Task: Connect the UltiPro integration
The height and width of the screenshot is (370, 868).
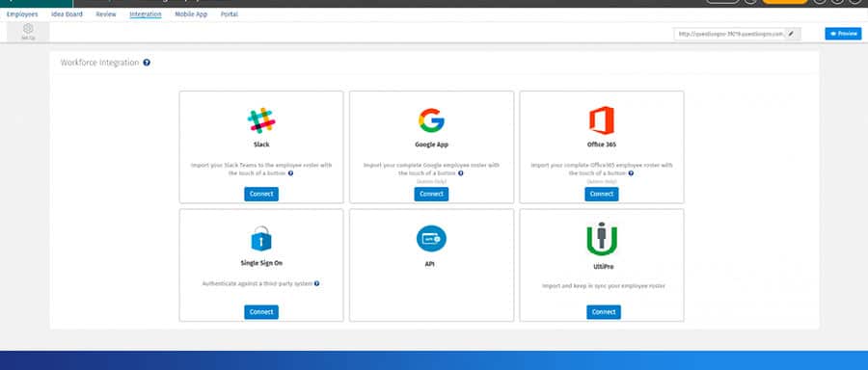Action: tap(604, 312)
